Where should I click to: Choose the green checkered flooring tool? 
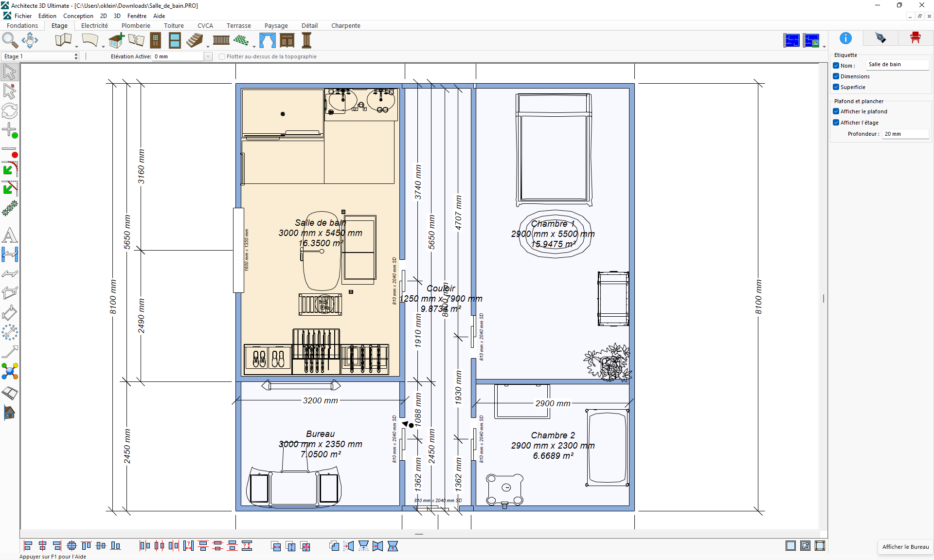241,40
